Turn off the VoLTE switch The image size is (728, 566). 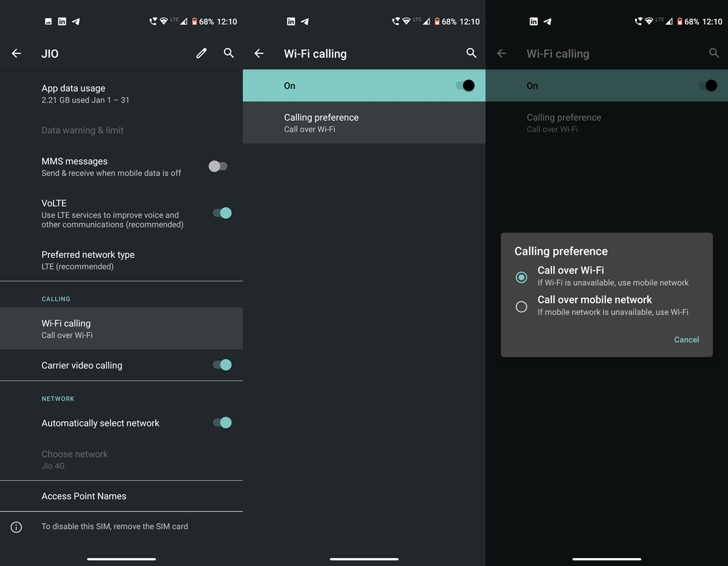coord(222,213)
